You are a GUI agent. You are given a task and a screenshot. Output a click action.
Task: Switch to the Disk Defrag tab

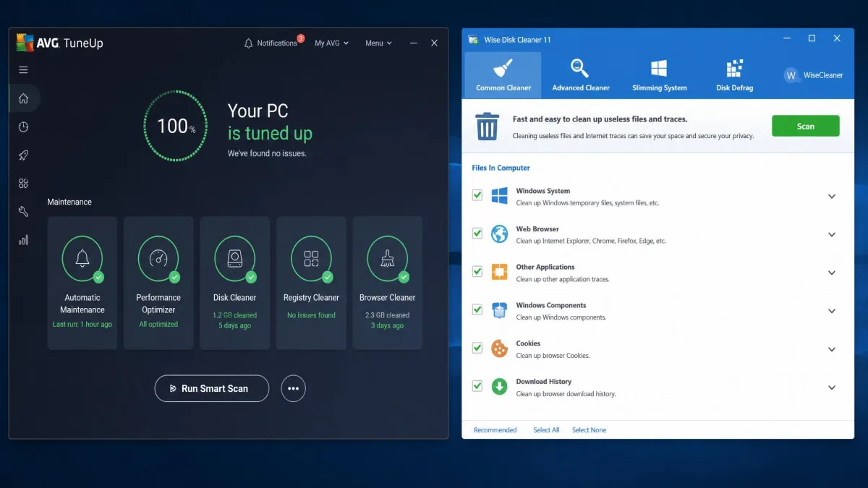pos(734,75)
